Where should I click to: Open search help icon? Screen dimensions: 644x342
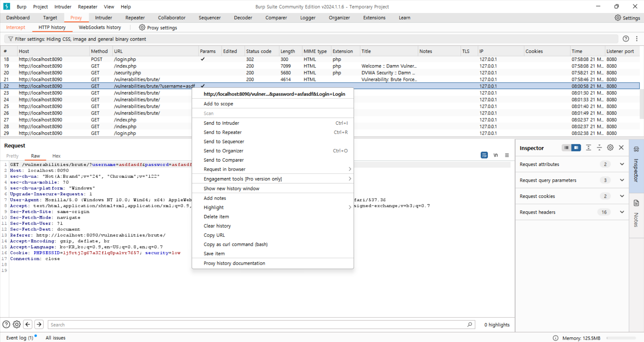point(6,325)
